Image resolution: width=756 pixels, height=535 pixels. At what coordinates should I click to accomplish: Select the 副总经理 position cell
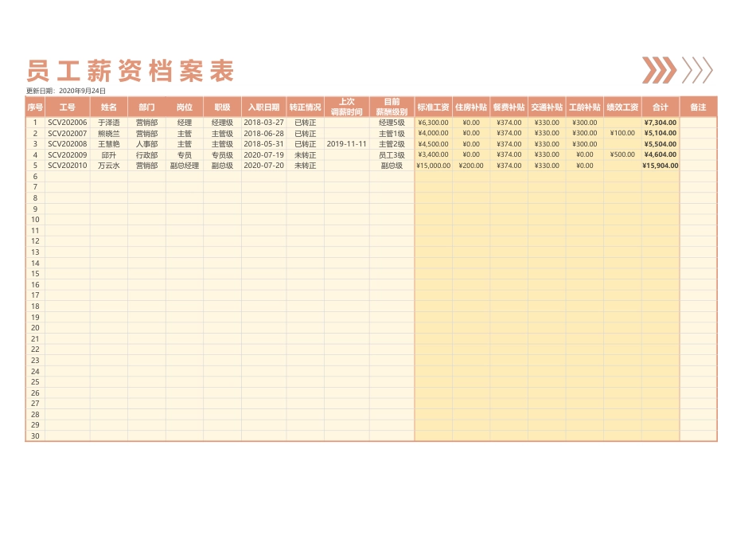click(x=184, y=166)
